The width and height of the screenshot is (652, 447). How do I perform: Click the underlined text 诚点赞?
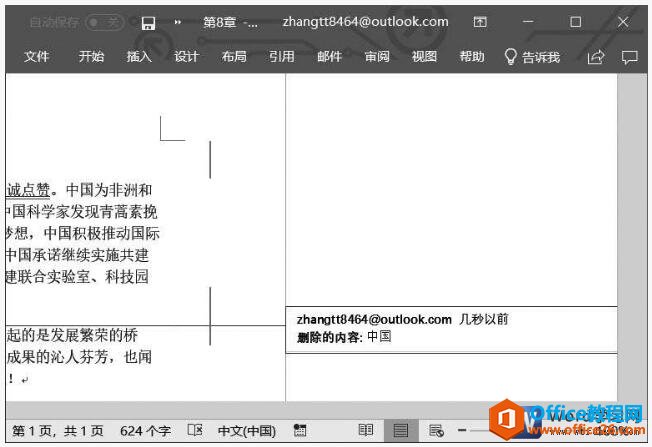(28, 190)
